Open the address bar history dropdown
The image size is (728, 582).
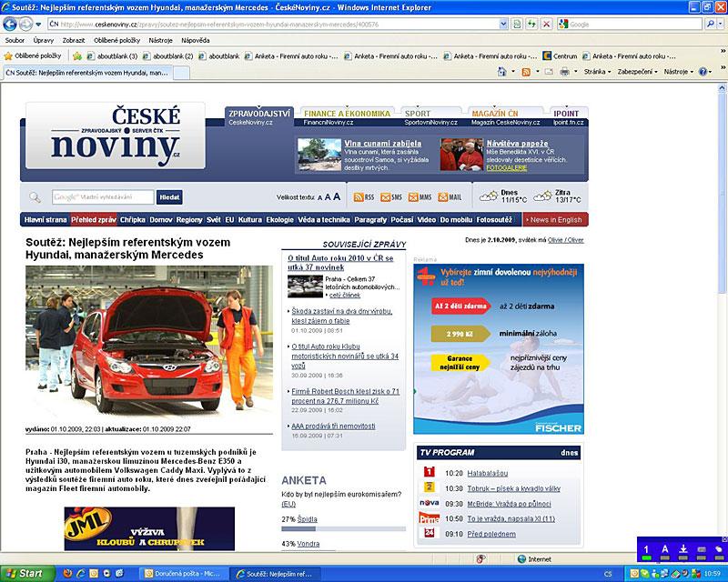click(x=503, y=25)
